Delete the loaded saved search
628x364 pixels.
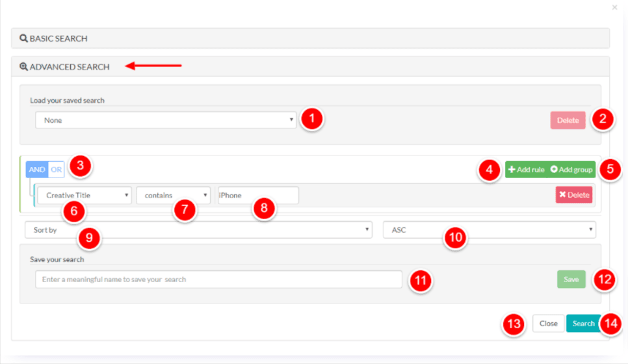(568, 120)
